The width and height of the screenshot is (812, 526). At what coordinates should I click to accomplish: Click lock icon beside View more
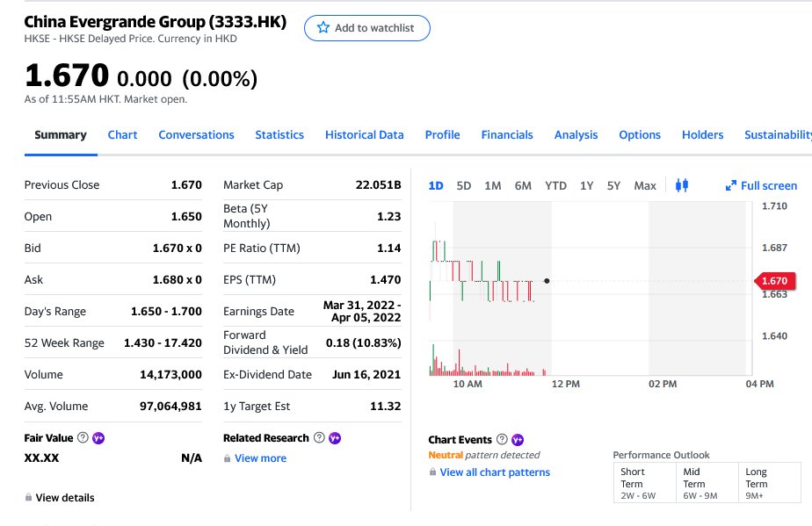tap(227, 458)
